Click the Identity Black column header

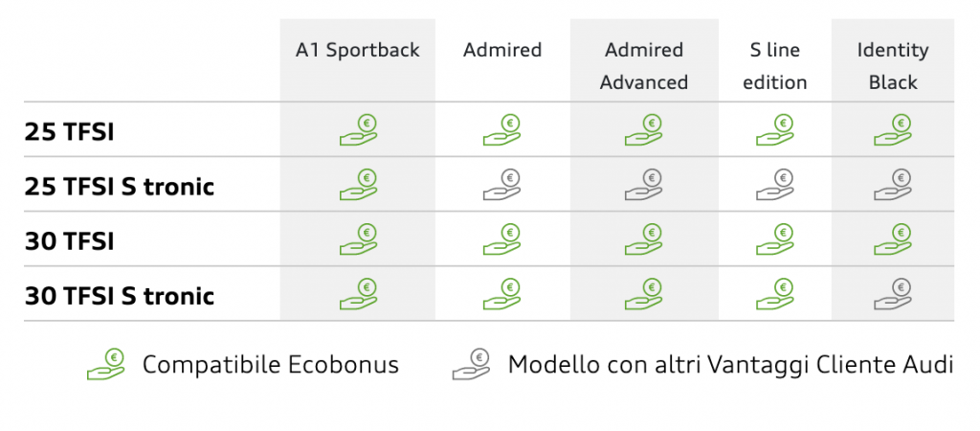tap(893, 66)
